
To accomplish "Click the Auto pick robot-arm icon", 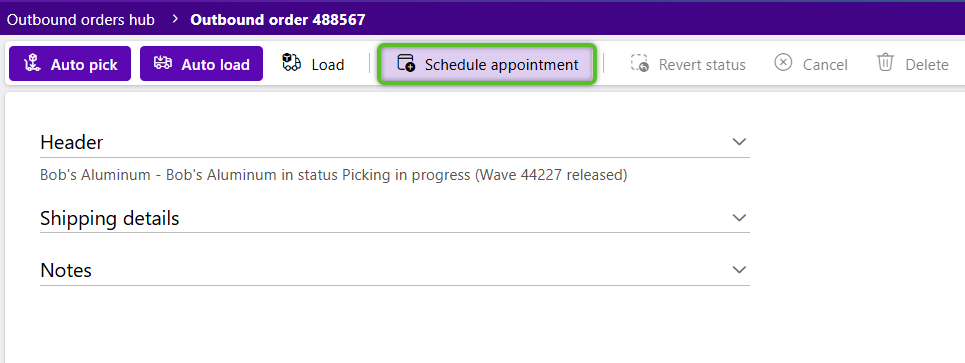I will pos(32,63).
